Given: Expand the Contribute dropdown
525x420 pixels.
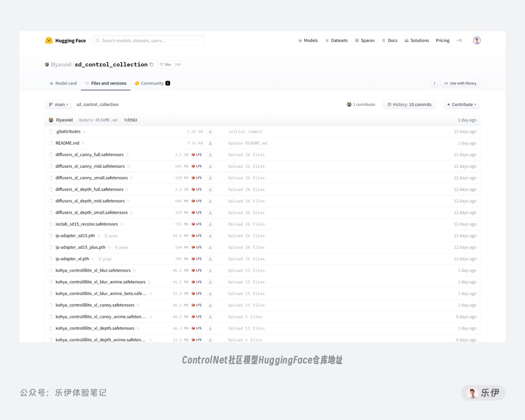Looking at the screenshot, I should (x=461, y=104).
